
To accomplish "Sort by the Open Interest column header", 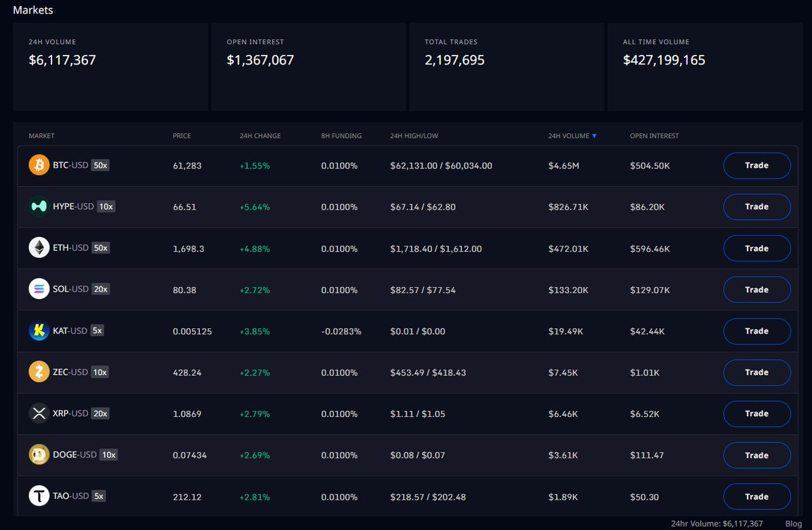I will tap(654, 136).
